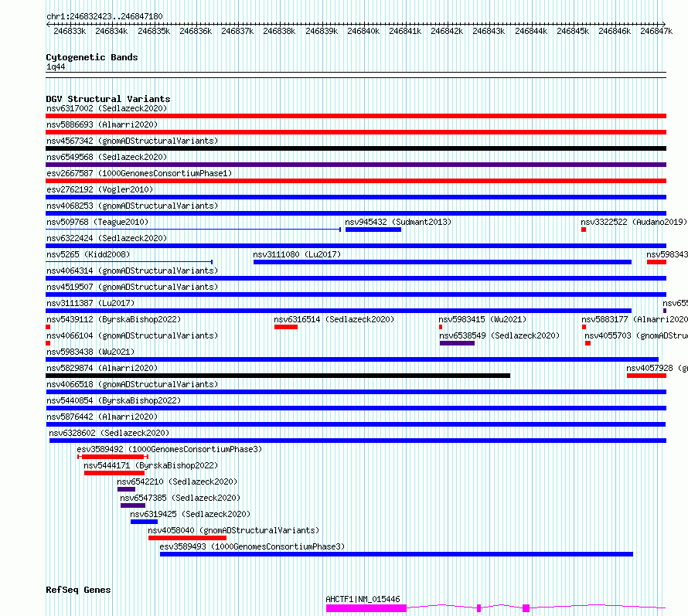Open the nsv4055703 variant label

pyautogui.click(x=636, y=335)
